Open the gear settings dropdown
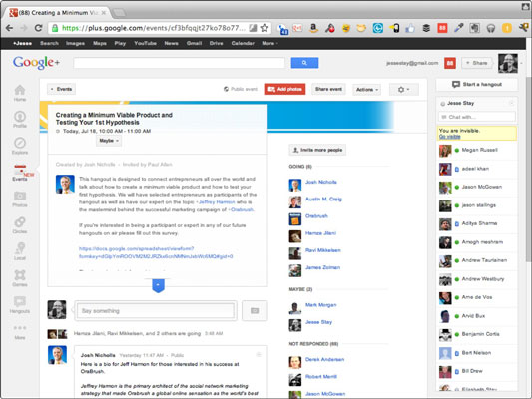Viewport: 532px width, 399px height. coord(404,90)
